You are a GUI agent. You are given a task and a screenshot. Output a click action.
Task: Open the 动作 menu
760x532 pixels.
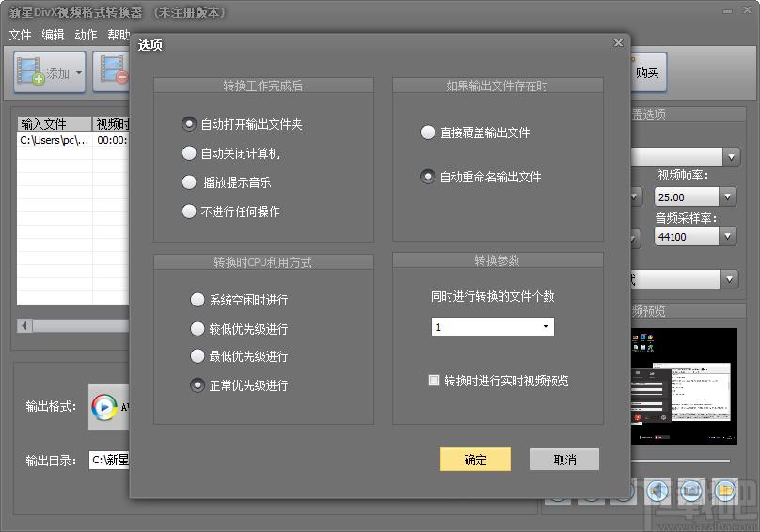coord(86,35)
